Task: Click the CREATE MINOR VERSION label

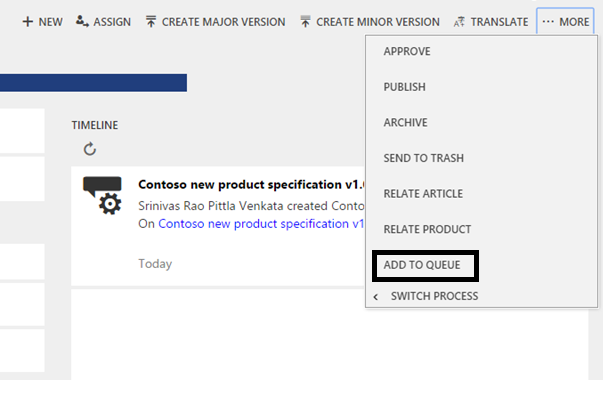Action: pyautogui.click(x=378, y=22)
